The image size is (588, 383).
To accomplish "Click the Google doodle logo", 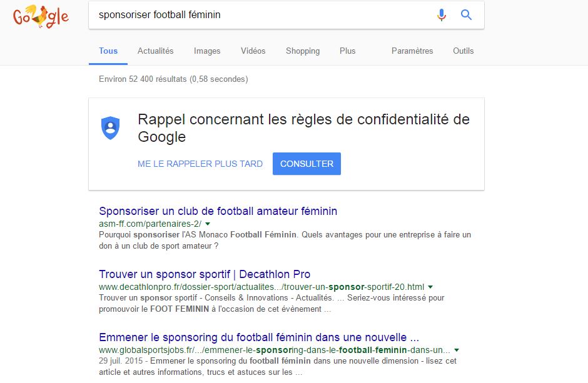I will pyautogui.click(x=41, y=16).
